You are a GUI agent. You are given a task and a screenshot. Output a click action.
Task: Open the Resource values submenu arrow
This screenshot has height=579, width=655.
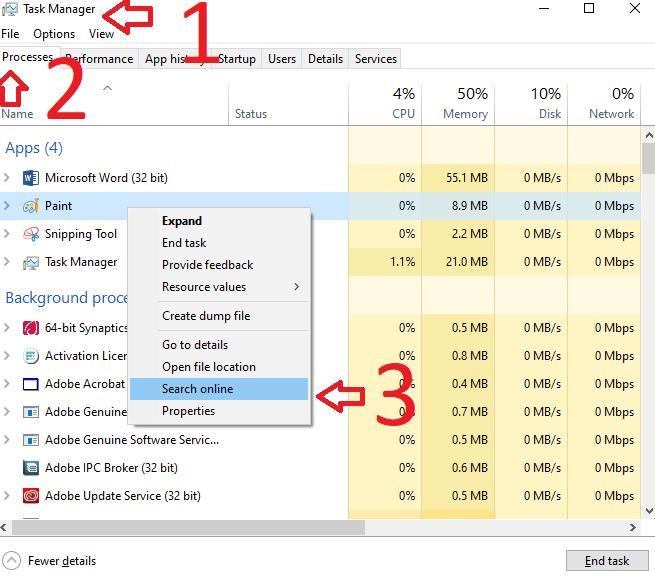(296, 287)
